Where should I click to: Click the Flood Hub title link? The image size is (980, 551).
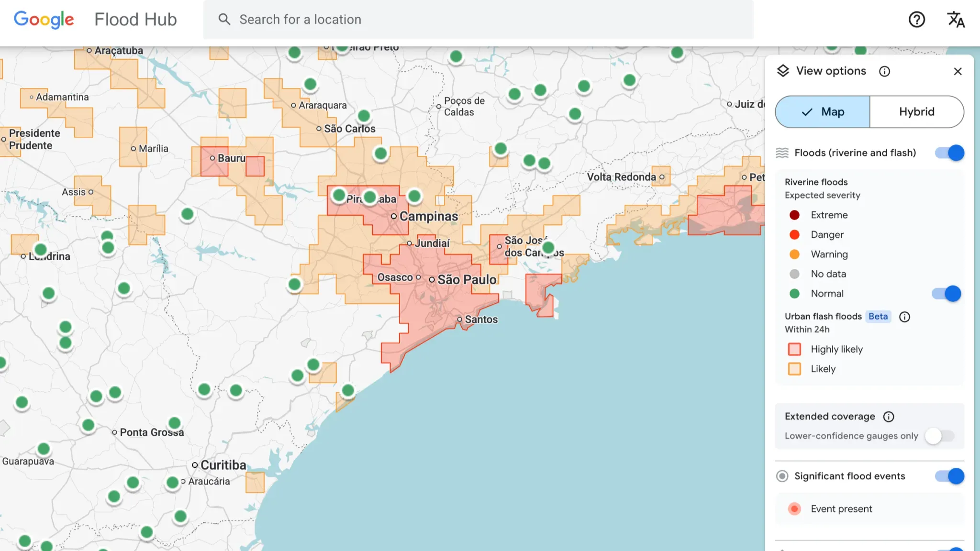[135, 20]
